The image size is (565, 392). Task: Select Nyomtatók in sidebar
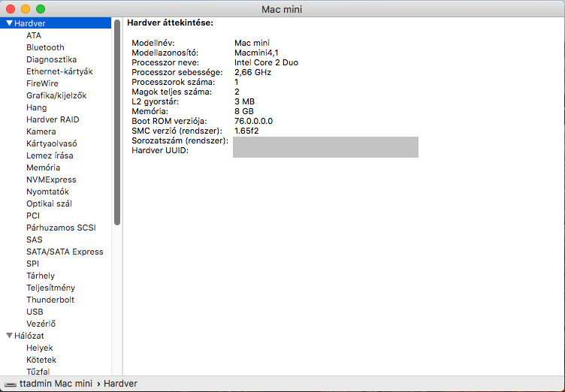(x=47, y=191)
